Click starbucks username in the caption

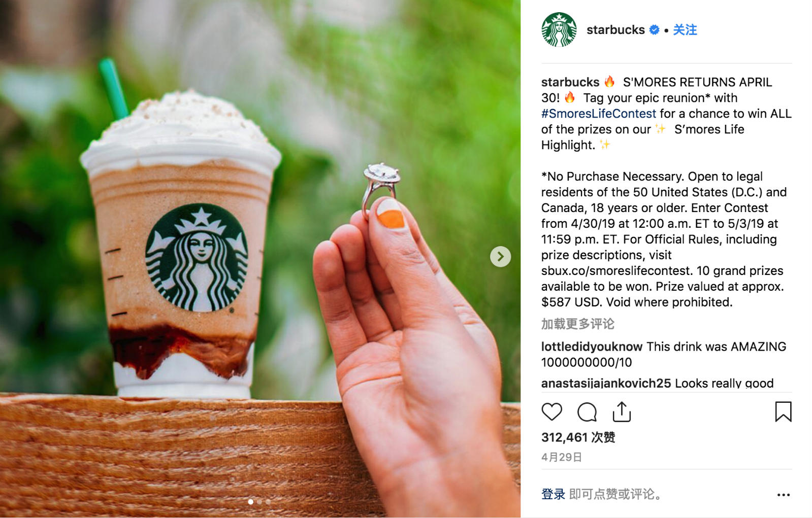(x=570, y=82)
